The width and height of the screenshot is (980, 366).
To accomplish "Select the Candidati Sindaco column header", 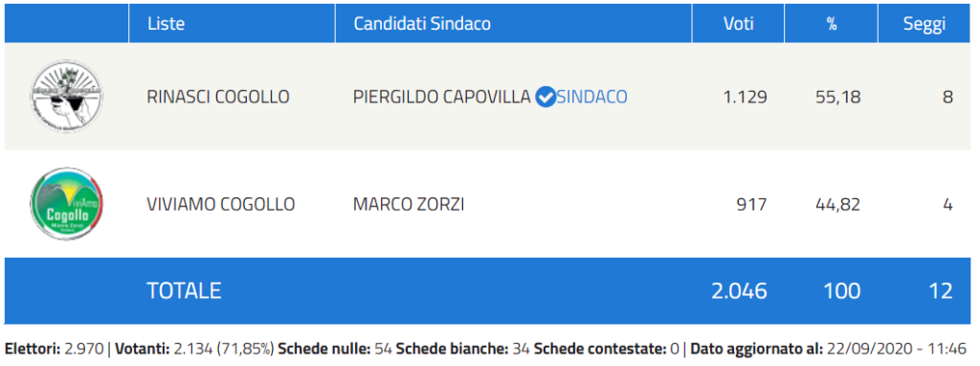I will [x=422, y=24].
